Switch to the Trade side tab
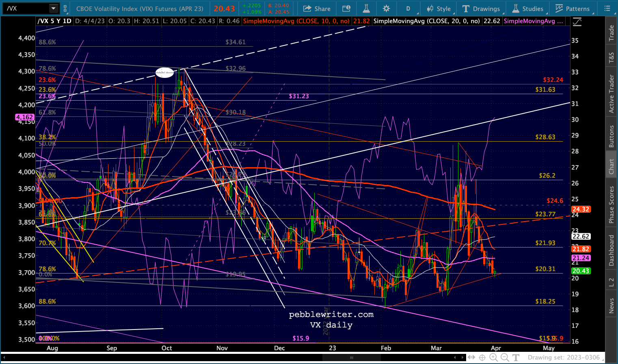Viewport: 618px width, 364px height. tap(611, 33)
